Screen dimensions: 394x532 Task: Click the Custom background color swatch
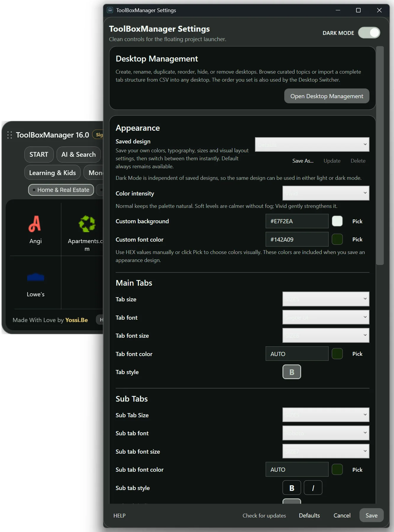point(337,221)
